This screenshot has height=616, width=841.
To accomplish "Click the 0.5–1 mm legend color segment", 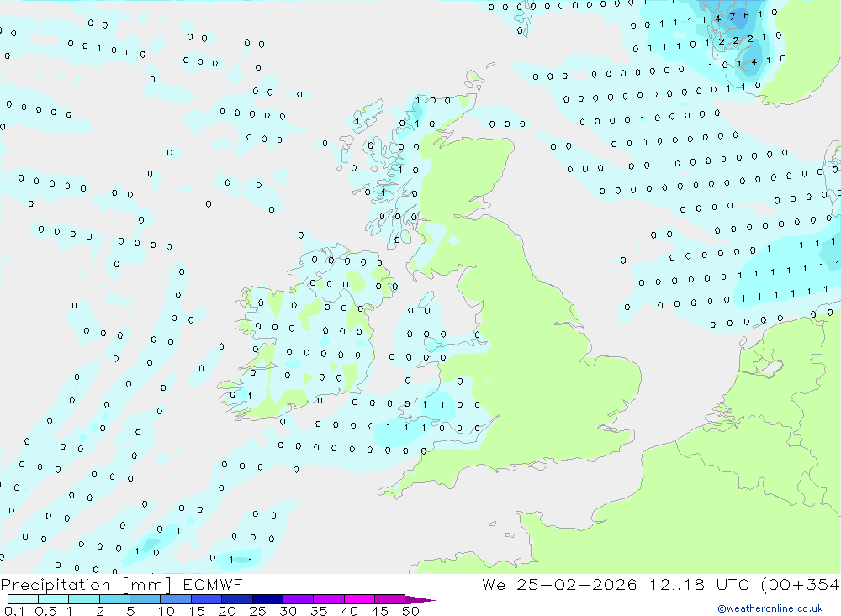I will (x=53, y=599).
